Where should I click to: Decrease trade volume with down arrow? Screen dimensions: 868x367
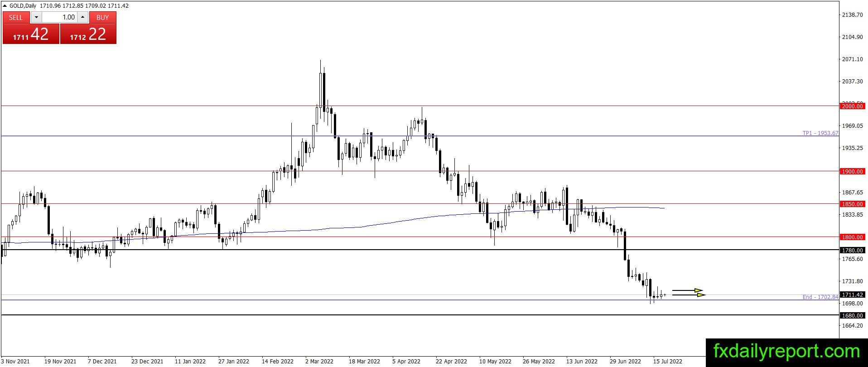[36, 17]
